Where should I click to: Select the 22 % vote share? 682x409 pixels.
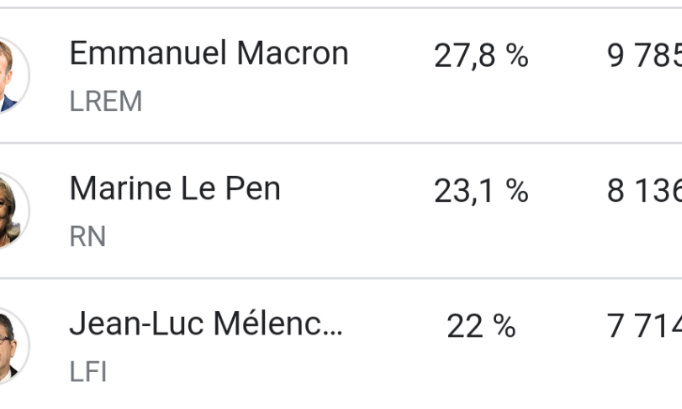pos(480,326)
